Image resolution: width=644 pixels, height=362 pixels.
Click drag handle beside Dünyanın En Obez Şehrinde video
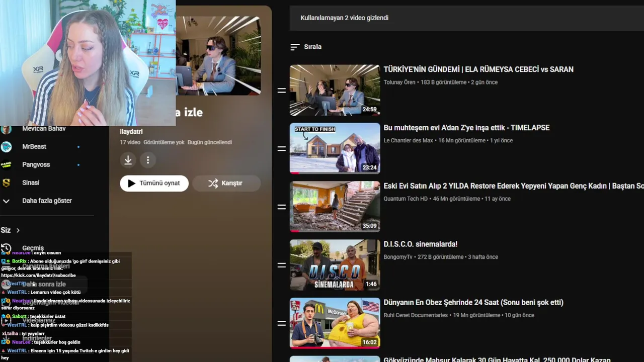(282, 323)
